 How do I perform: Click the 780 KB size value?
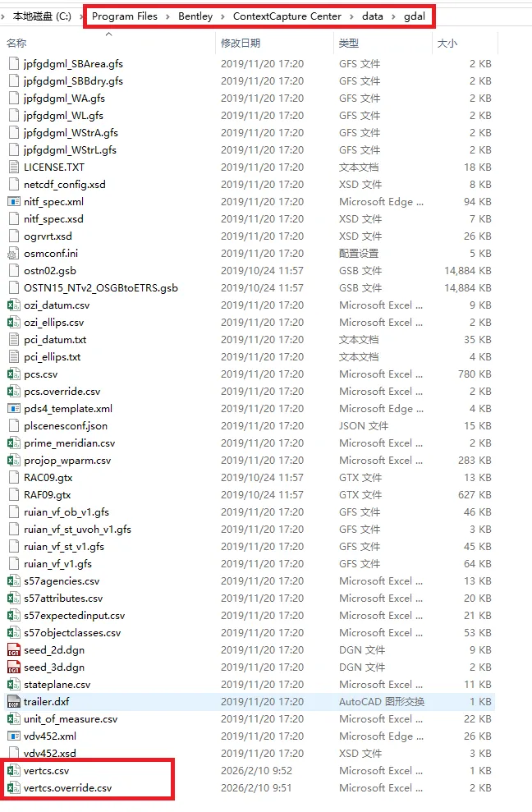pos(475,374)
